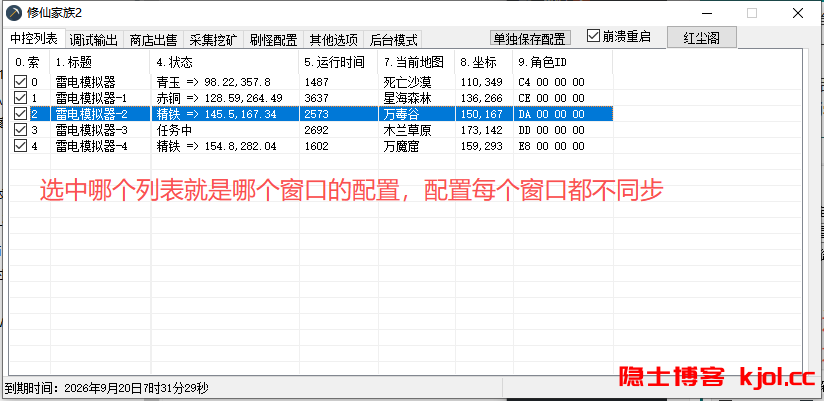Toggle the 崩溃重启 checkbox

point(593,36)
